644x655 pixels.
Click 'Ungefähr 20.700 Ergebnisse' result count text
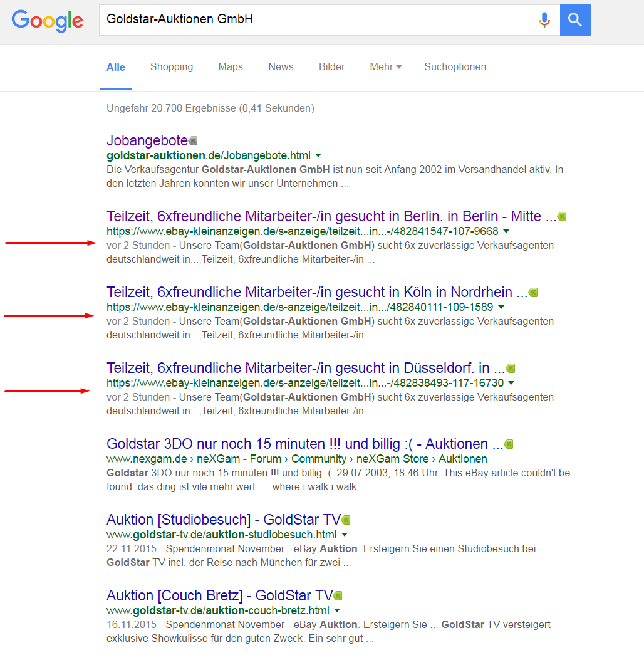coord(210,108)
